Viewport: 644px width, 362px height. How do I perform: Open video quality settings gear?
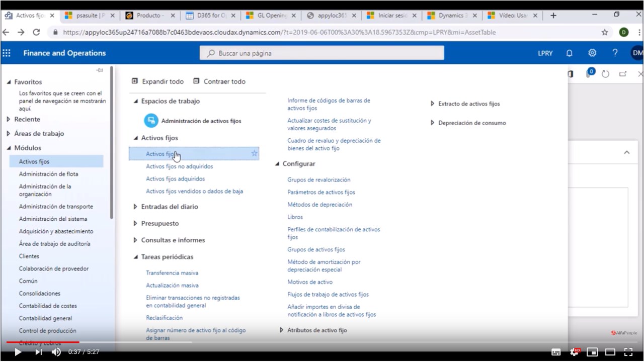pos(574,352)
